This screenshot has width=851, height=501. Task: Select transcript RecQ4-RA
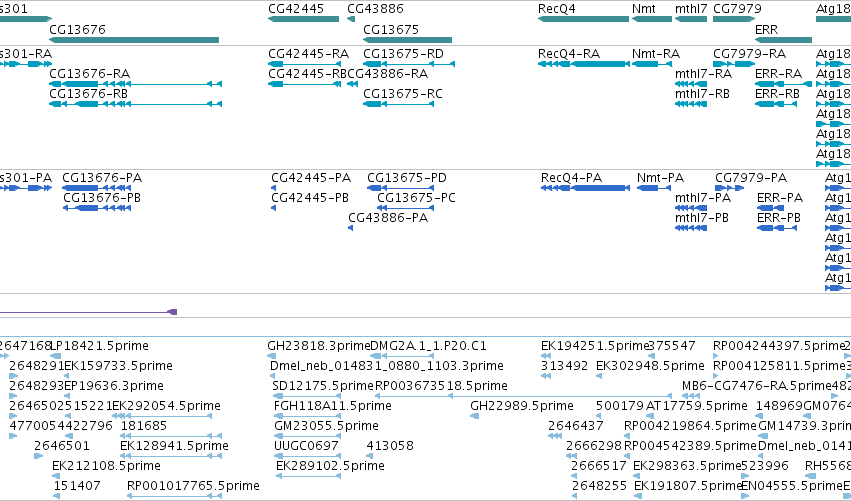[x=569, y=54]
